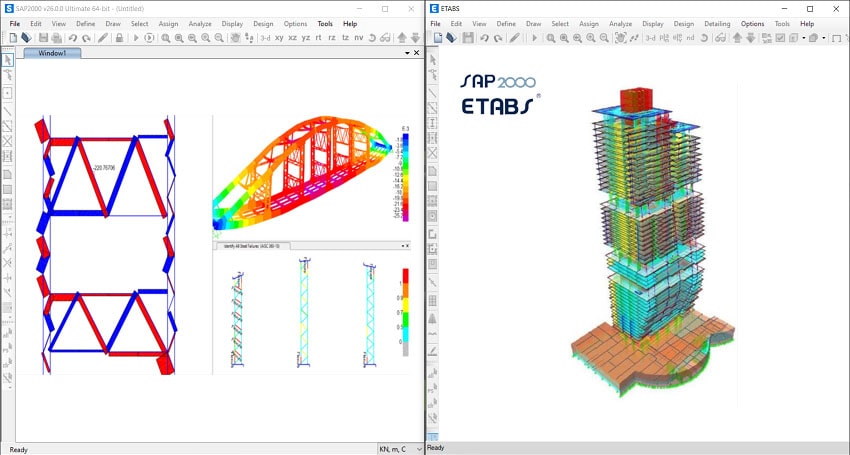Viewport: 850px width, 455px height.
Task: Open Options menu in ETABS
Action: 752,24
